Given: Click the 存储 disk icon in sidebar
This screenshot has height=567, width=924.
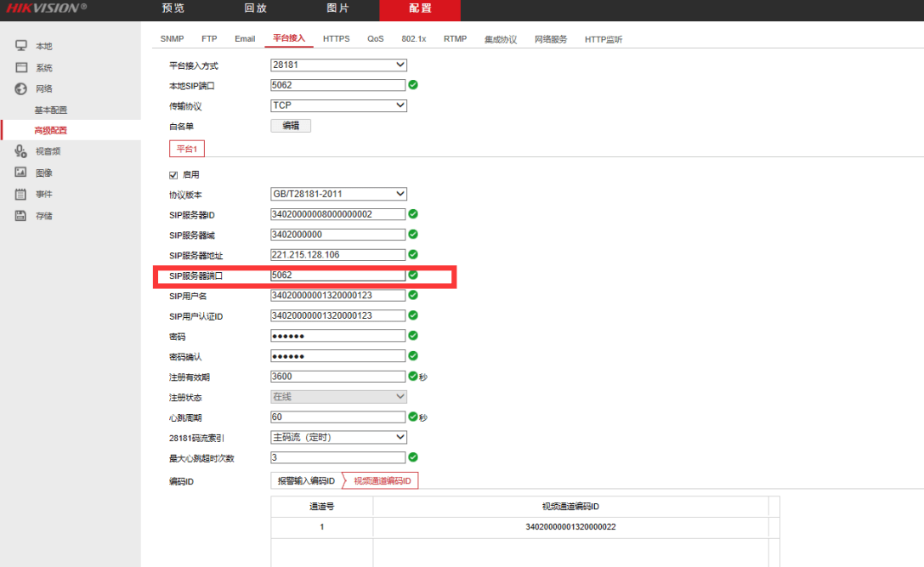Looking at the screenshot, I should coord(21,216).
